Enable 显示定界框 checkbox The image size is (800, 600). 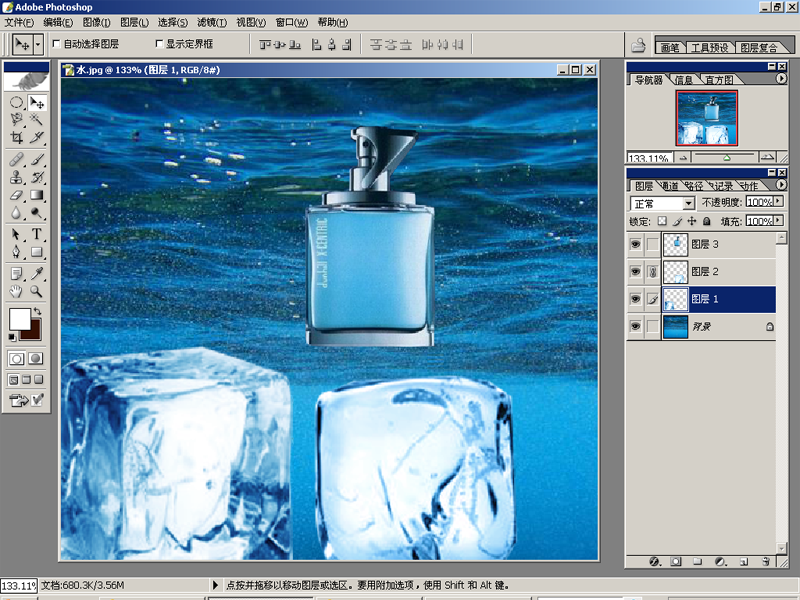[159, 44]
